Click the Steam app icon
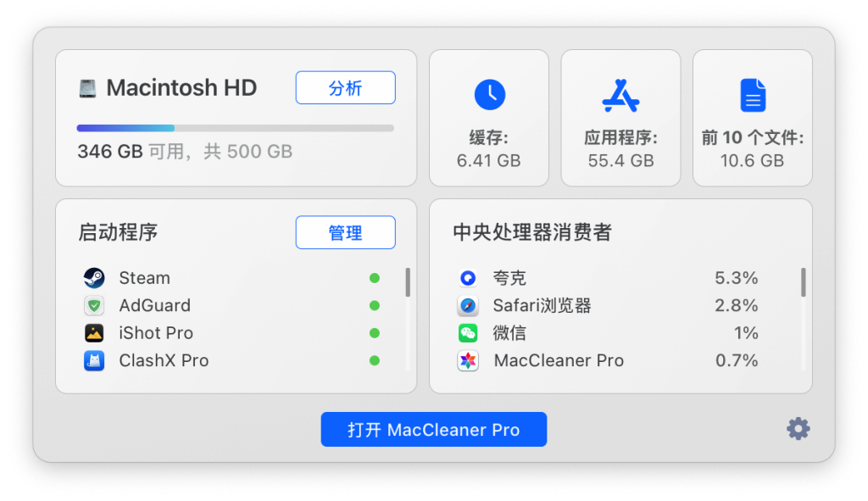The width and height of the screenshot is (868, 501). pyautogui.click(x=94, y=278)
